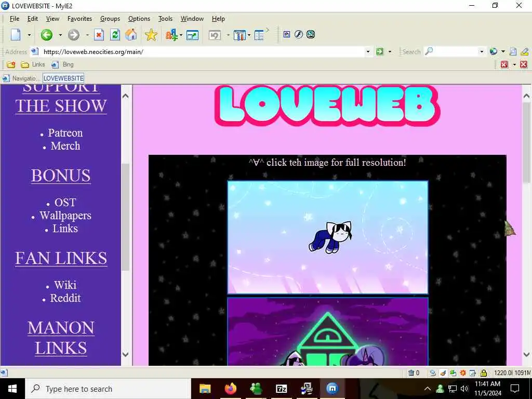Open 7-Zip from the taskbar
The width and height of the screenshot is (532, 399).
[282, 389]
